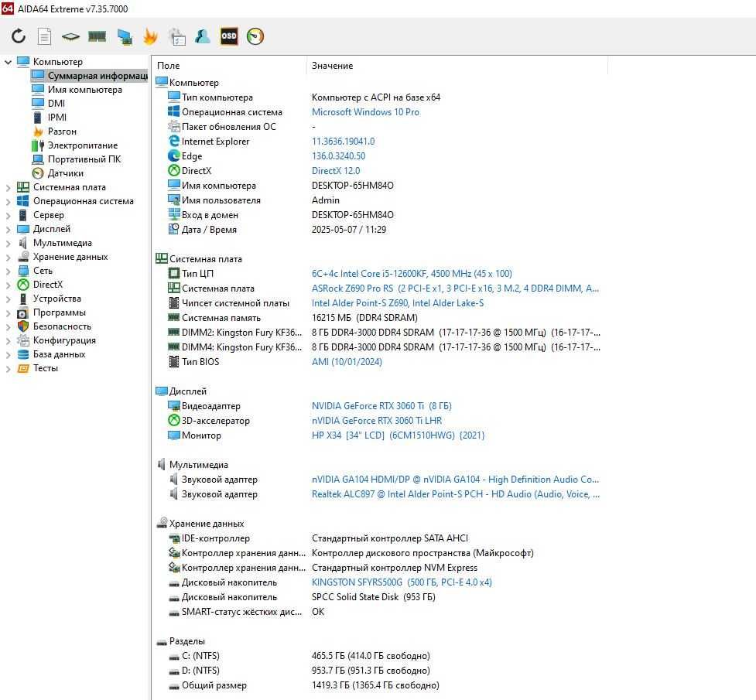Select the SPCC Solid State Disk value
Image resolution: width=756 pixels, height=700 pixels.
coord(374,597)
